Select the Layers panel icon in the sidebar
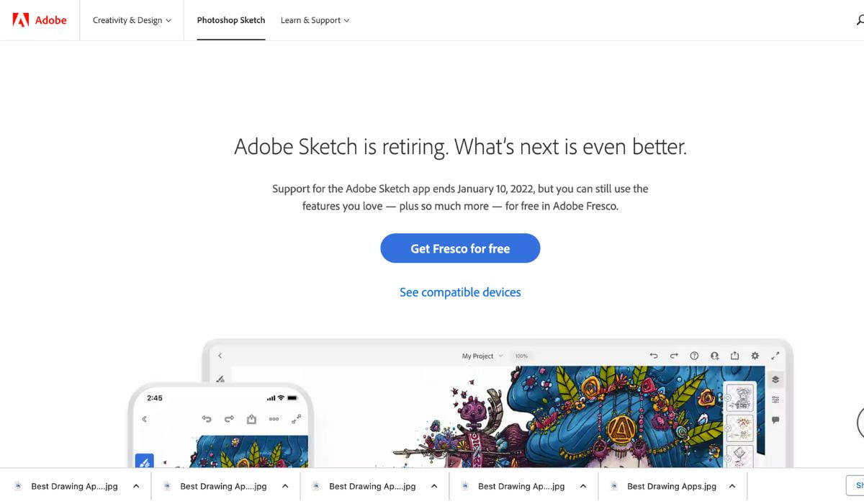Screen dimensions: 864x504 tap(775, 379)
